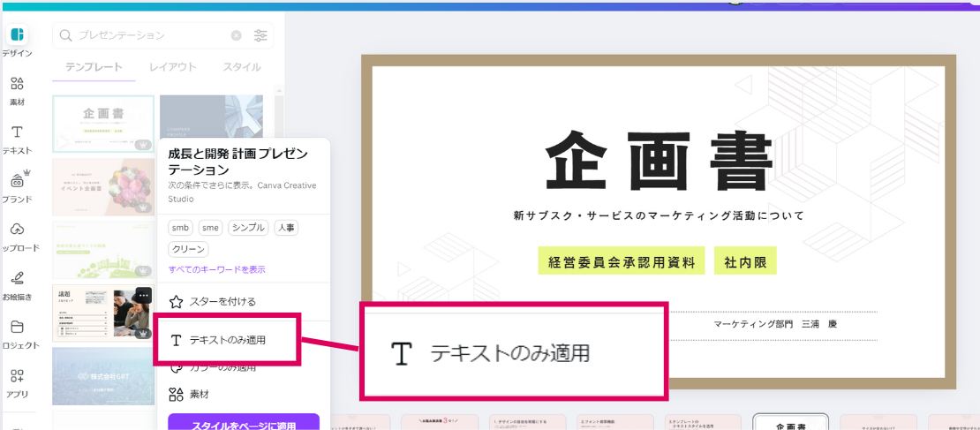Open the アップロード (Uploads) sidebar panel
This screenshot has height=430, width=980.
(17, 235)
